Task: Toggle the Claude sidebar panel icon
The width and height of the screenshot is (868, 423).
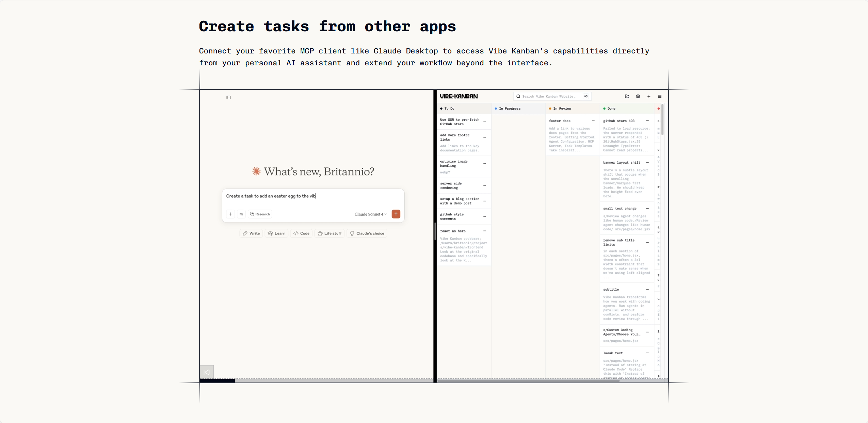Action: tap(228, 97)
